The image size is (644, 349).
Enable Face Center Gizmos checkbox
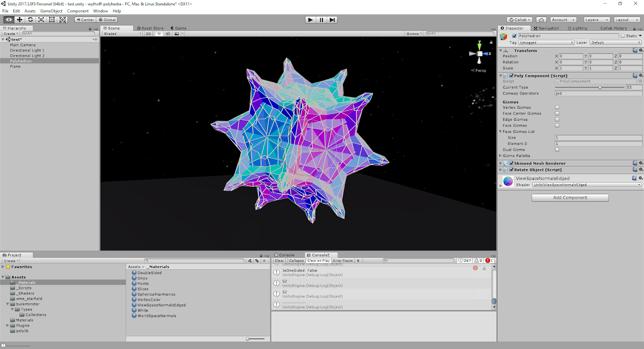coord(557,113)
